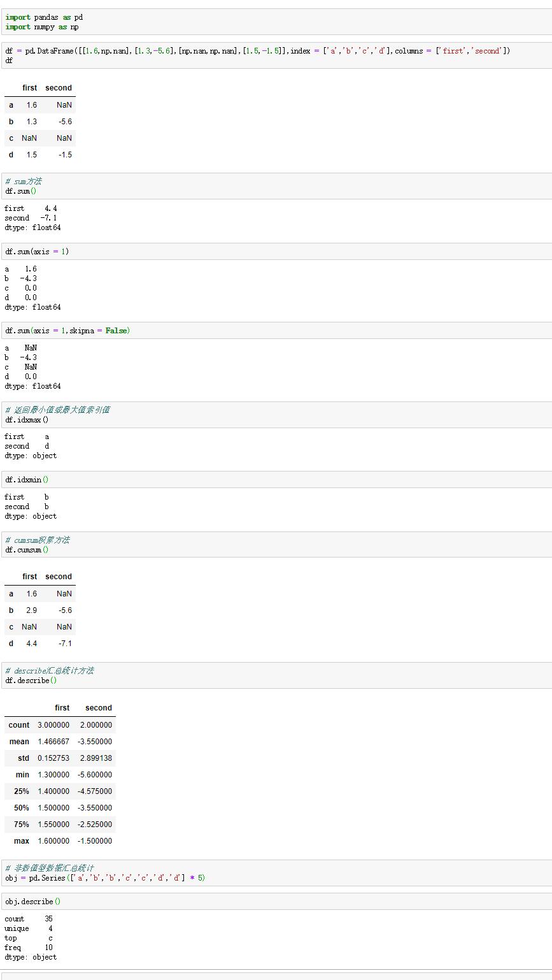
Task: Select the 'top c' output line
Action: [29, 938]
